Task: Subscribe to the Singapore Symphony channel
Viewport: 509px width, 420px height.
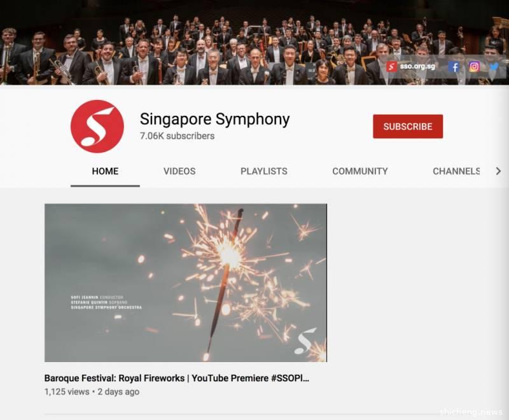Action: (x=408, y=126)
